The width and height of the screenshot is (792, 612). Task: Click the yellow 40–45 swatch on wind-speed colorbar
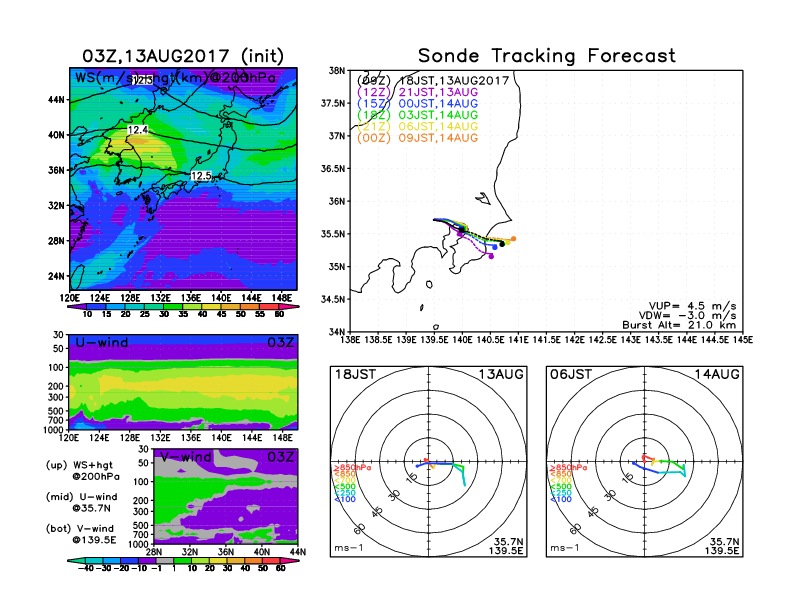(x=212, y=307)
